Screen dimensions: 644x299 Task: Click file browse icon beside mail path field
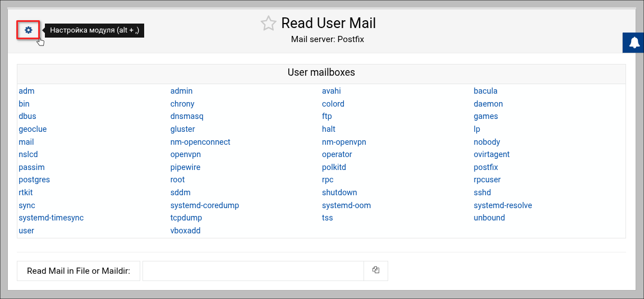[376, 270]
